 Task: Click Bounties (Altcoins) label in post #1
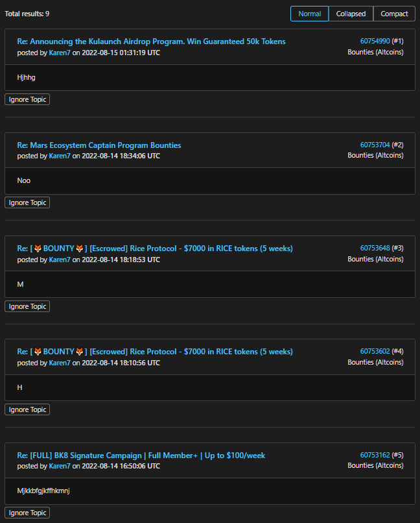coord(375,52)
